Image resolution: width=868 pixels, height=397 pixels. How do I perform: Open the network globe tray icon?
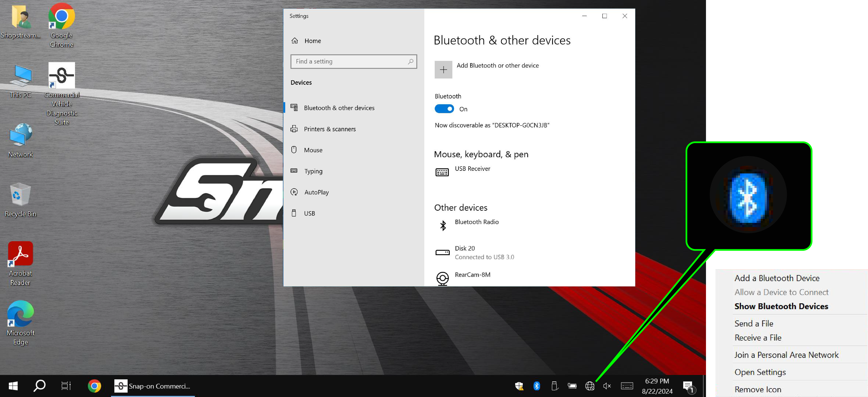(590, 386)
